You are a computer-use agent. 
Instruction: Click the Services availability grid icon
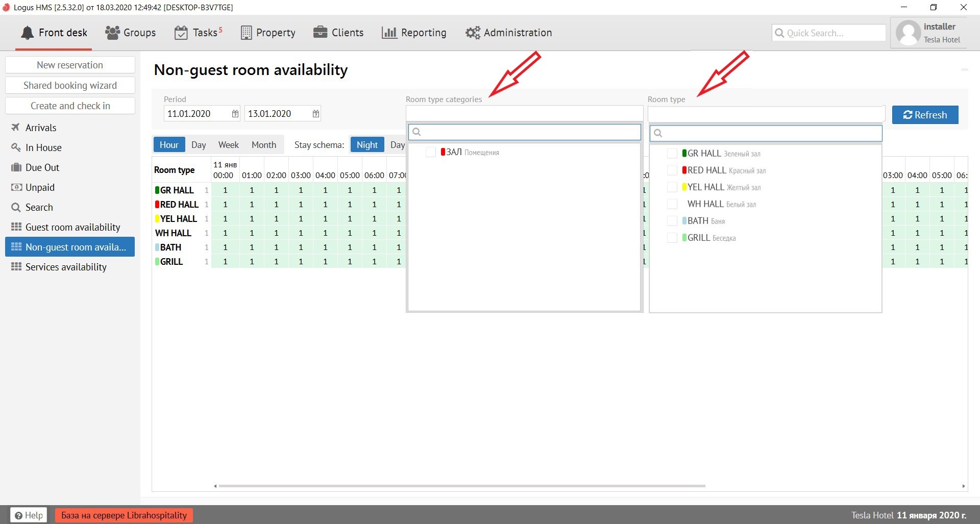[x=16, y=266]
